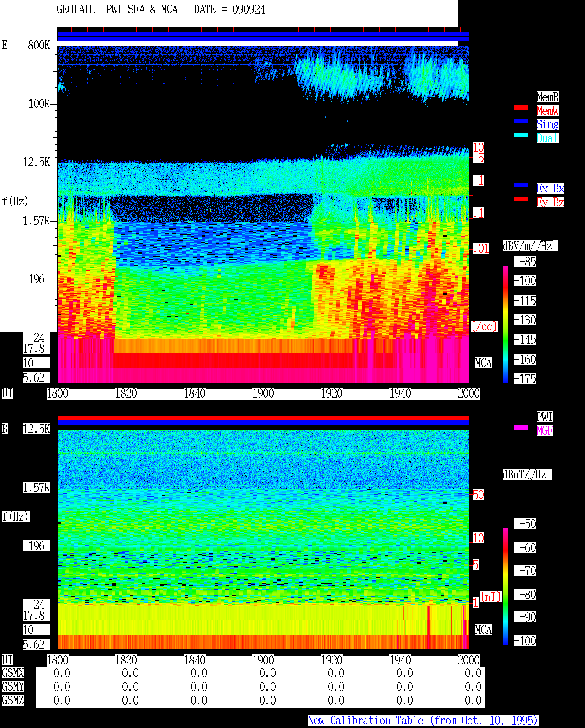Click the blue mode bar above E spectrogram

263,36
